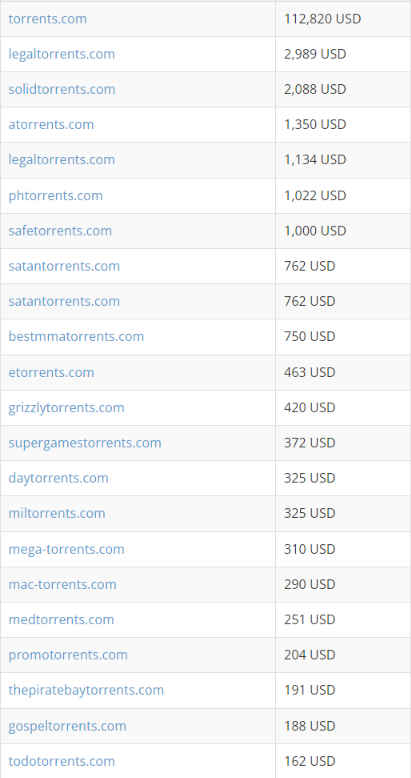Open the daytorrents.com link
Screen dimensions: 411x778
[58, 478]
